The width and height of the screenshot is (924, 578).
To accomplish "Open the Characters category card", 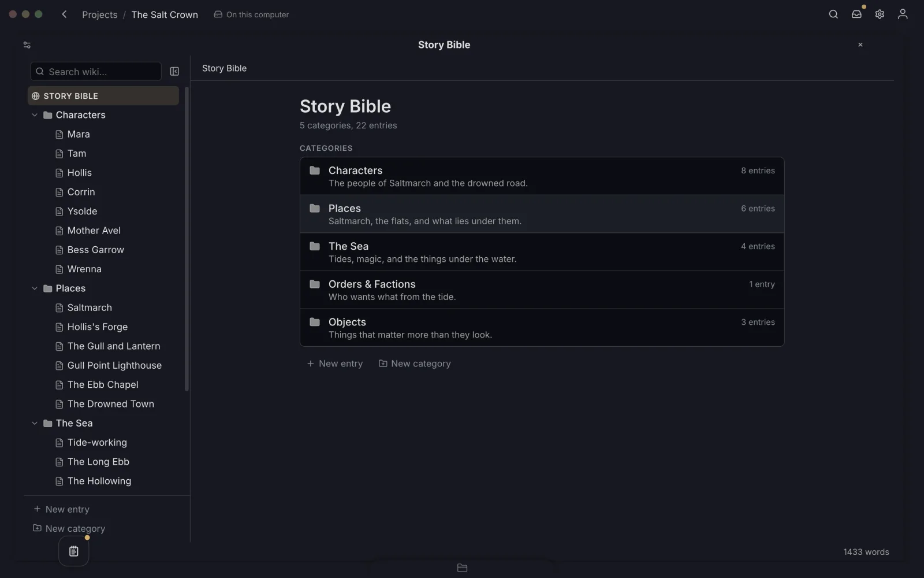I will (542, 176).
